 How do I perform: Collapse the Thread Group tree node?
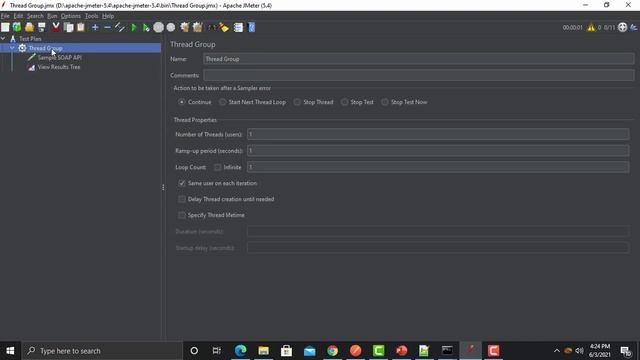click(12, 48)
